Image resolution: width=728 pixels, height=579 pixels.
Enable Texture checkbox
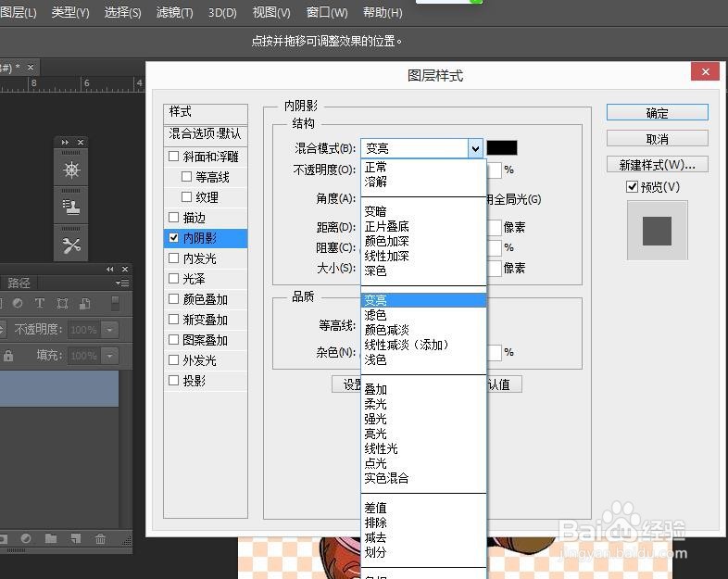point(187,197)
